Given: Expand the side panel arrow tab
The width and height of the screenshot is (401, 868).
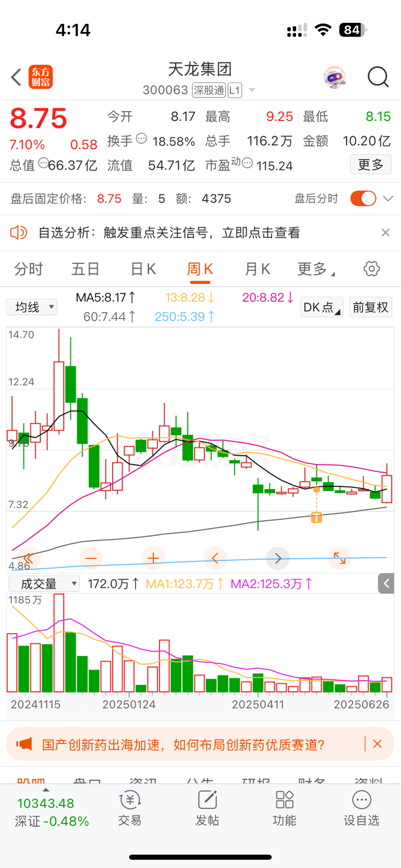Looking at the screenshot, I should pyautogui.click(x=386, y=583).
